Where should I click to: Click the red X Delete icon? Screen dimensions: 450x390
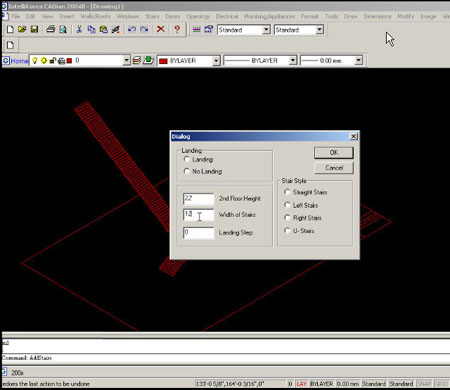pos(161,29)
